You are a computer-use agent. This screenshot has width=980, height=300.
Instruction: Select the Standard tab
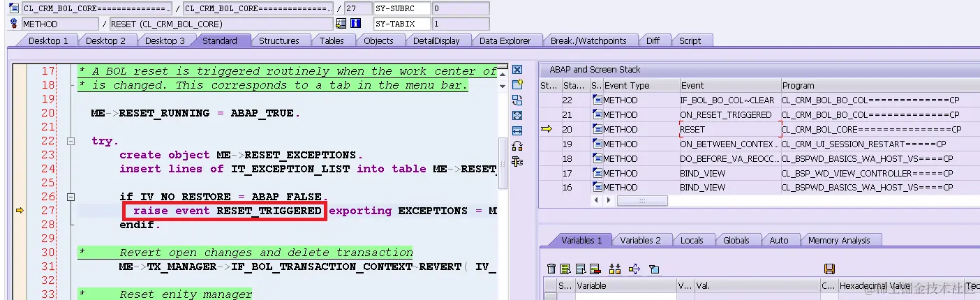point(220,40)
